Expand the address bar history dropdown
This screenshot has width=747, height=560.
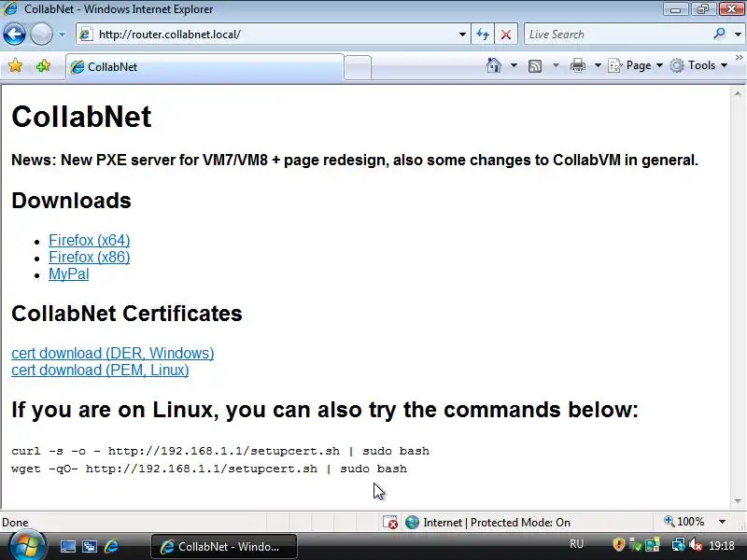pos(462,35)
